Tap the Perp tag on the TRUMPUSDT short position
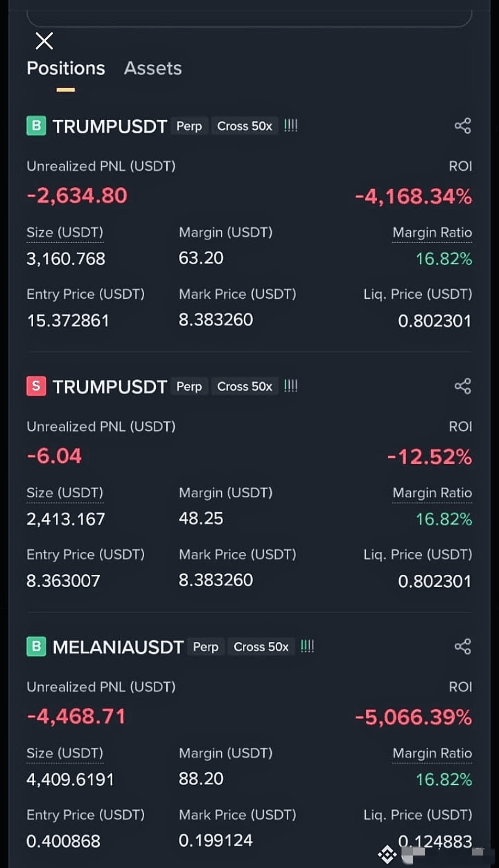The width and height of the screenshot is (499, 868). [189, 386]
